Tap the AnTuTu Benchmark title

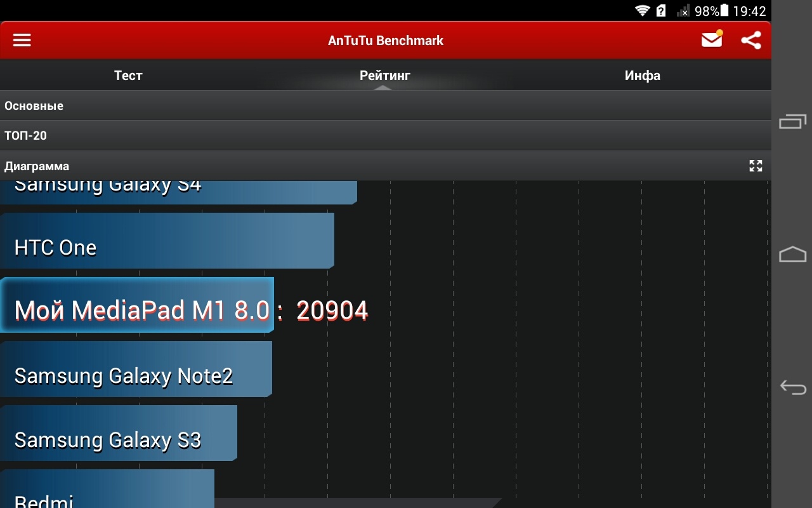point(385,41)
